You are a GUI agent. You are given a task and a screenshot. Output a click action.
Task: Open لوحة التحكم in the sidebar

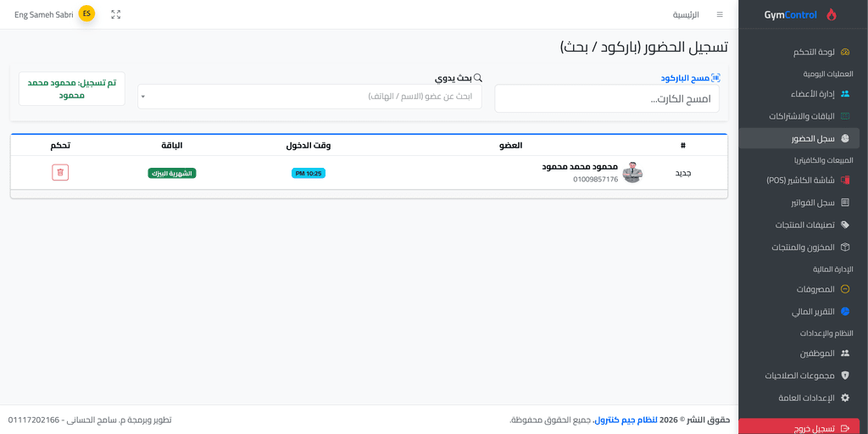click(798, 53)
